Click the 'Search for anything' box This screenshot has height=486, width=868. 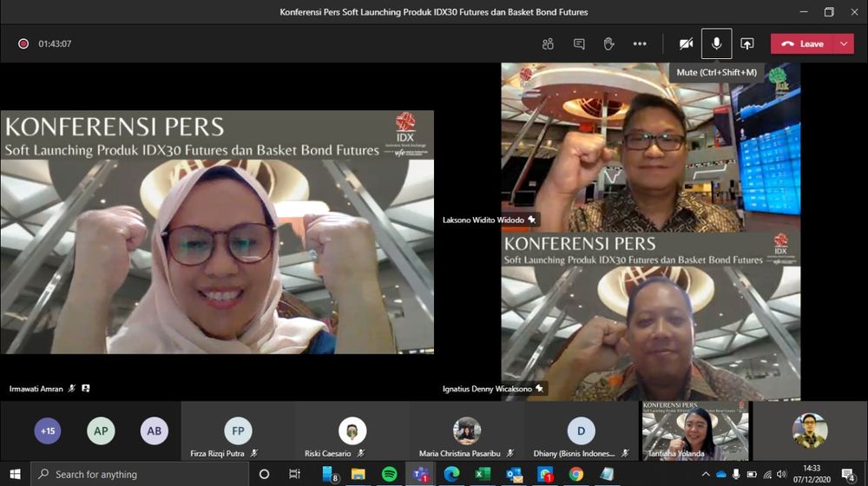pyautogui.click(x=139, y=474)
